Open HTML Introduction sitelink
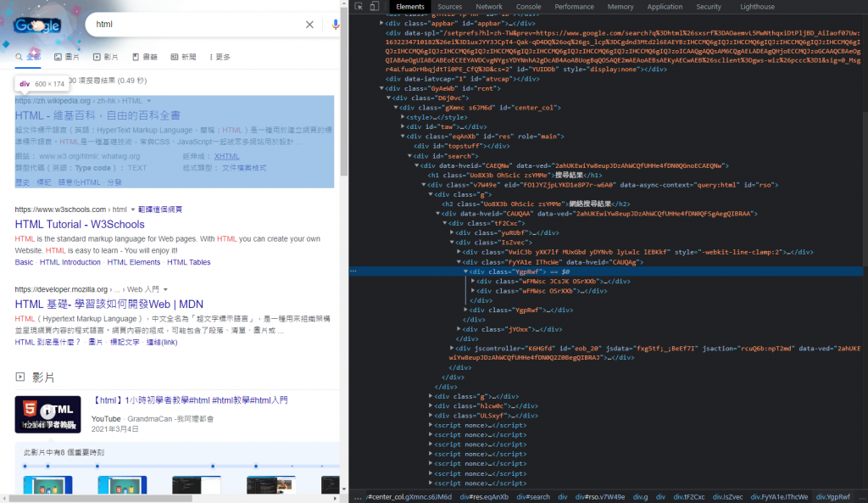868x503 pixels. (70, 262)
